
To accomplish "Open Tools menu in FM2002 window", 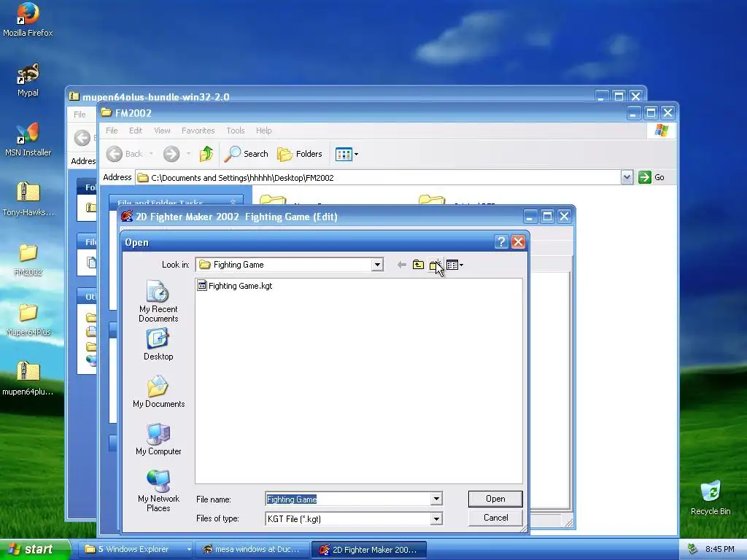I will click(x=236, y=131).
